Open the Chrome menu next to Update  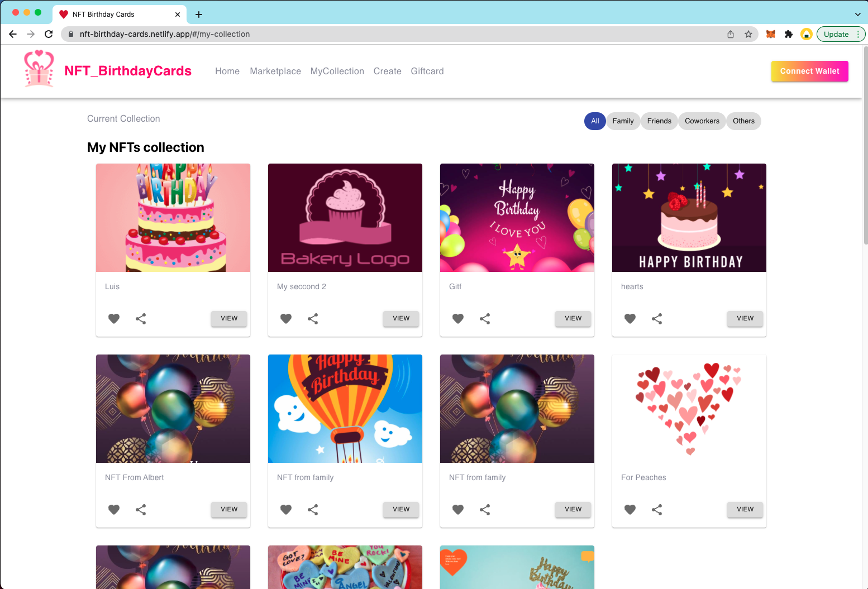tap(858, 34)
